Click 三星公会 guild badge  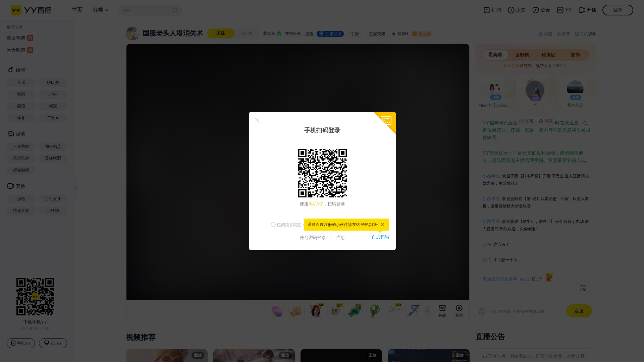[330, 34]
